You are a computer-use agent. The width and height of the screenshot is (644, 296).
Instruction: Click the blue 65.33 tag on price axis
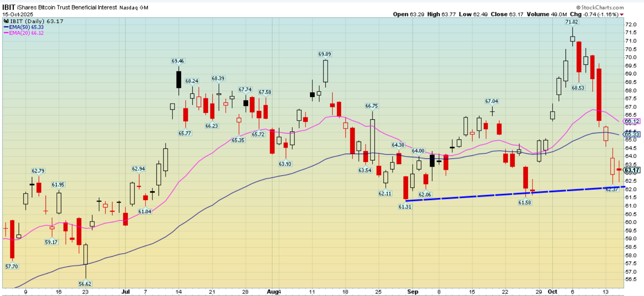(632, 134)
